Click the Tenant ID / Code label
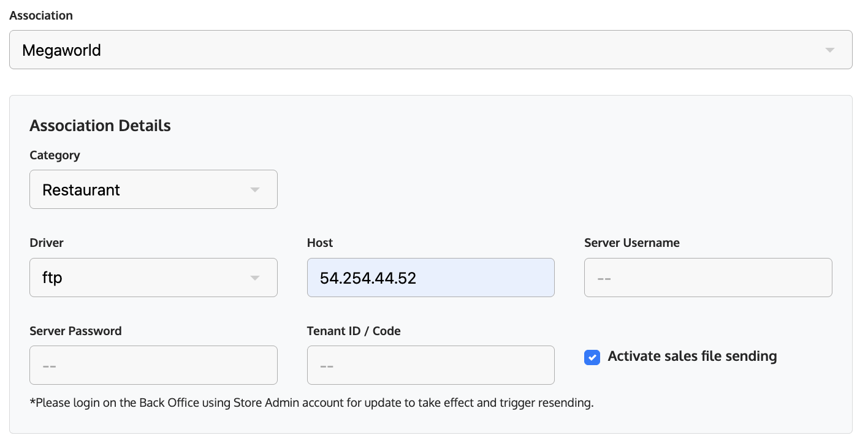Viewport: 868px width, 446px height. point(354,331)
